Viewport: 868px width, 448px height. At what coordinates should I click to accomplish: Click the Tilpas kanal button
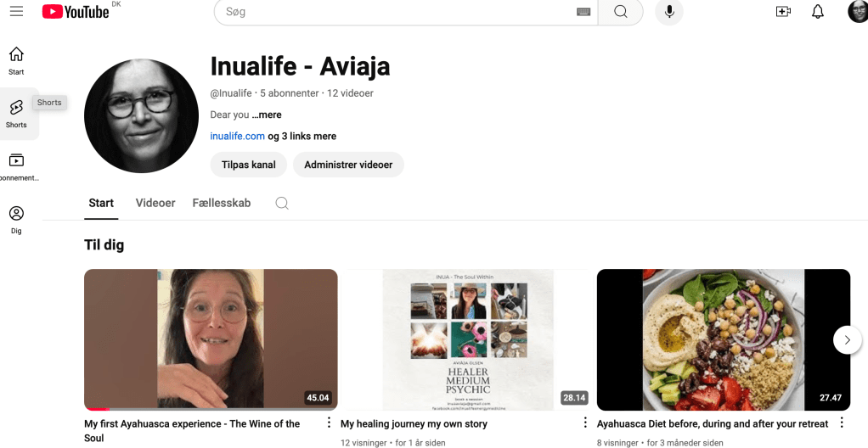[x=248, y=165]
